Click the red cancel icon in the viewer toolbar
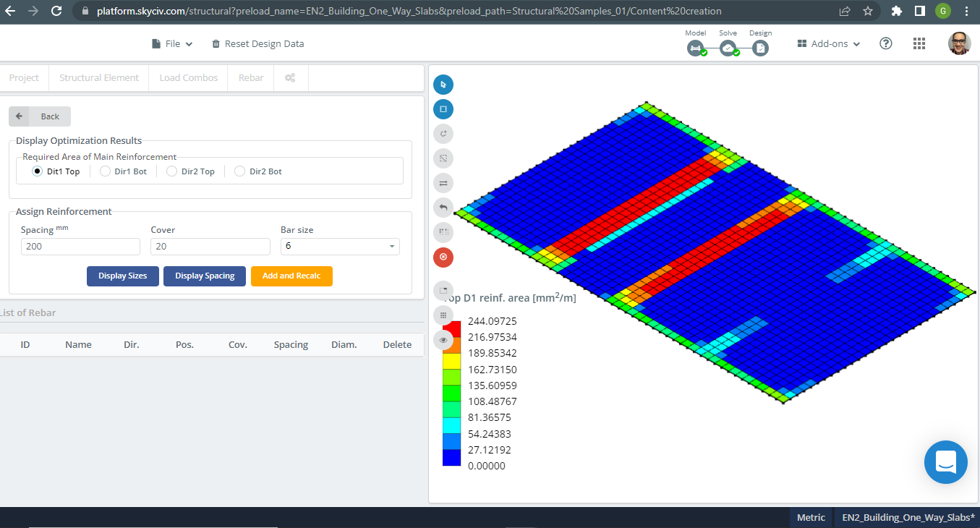980x528 pixels. point(443,257)
